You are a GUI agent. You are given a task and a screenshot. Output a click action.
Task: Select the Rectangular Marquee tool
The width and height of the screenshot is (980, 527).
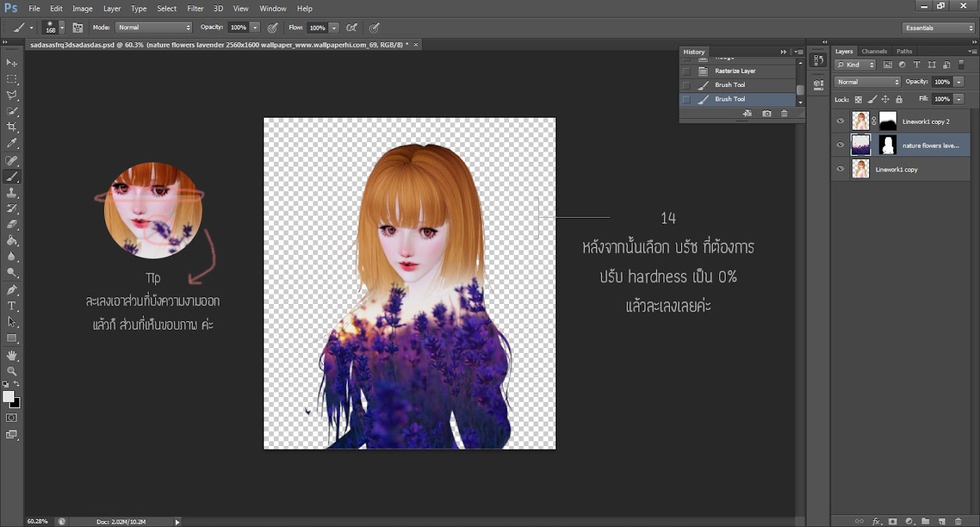12,79
